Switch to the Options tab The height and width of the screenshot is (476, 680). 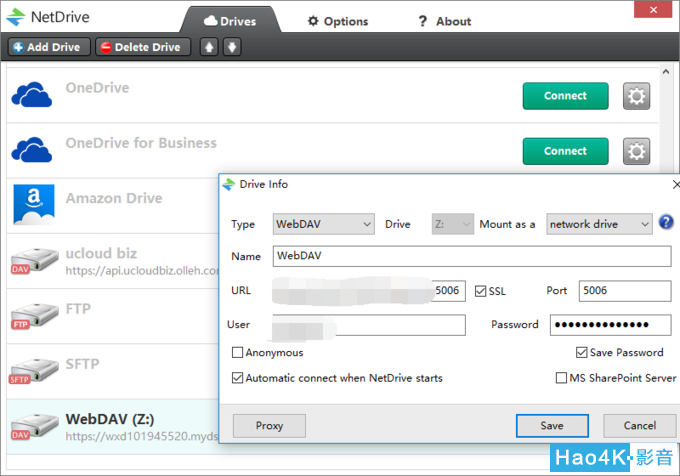[x=338, y=21]
